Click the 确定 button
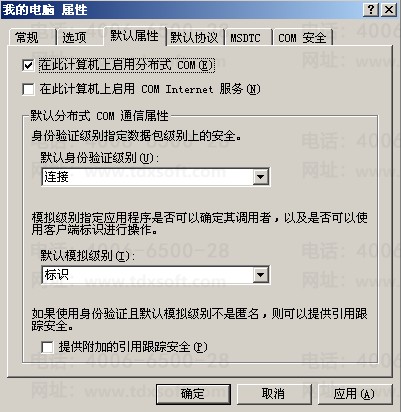Image resolution: width=401 pixels, height=412 pixels. coord(193,394)
